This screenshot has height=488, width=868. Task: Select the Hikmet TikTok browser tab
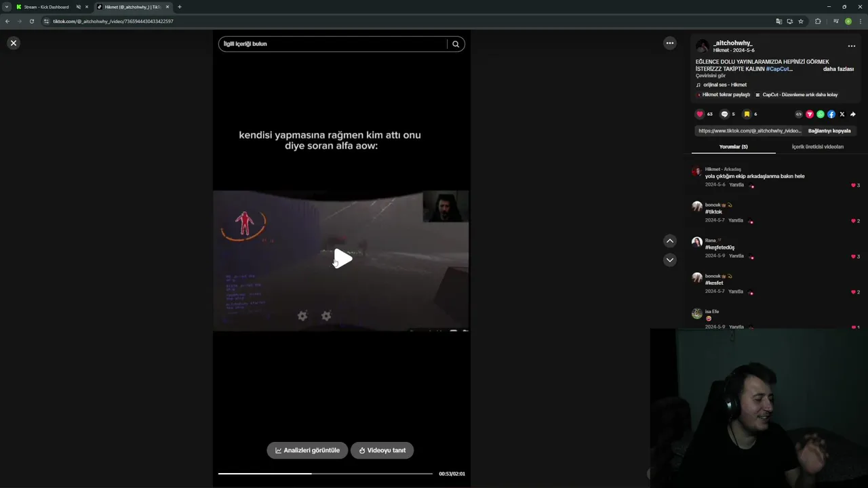point(132,7)
